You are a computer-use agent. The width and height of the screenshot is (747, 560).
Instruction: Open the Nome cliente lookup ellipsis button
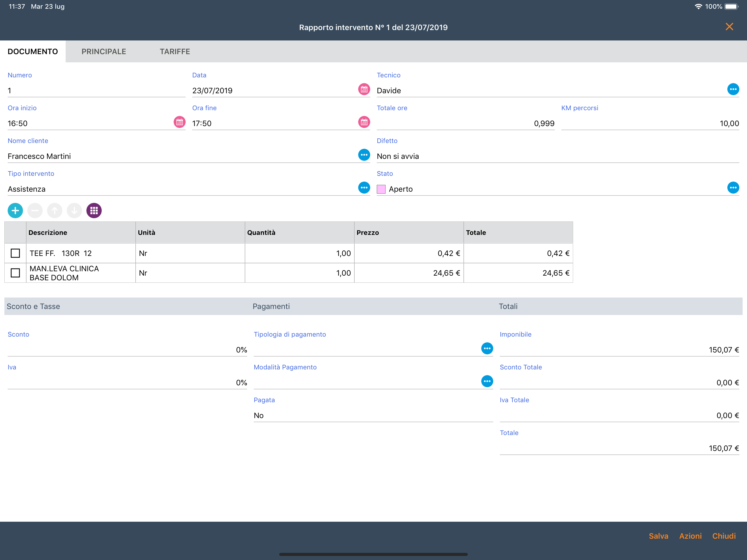(364, 155)
